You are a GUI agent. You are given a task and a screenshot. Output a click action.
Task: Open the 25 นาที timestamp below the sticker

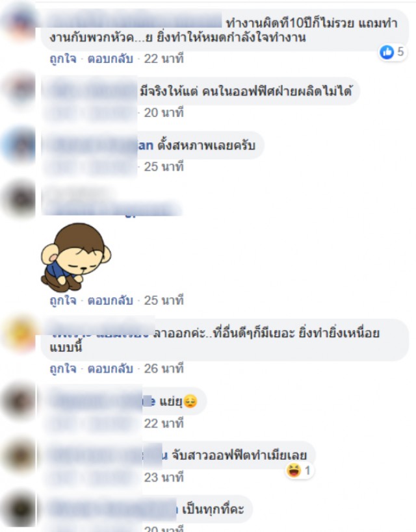pos(164,300)
